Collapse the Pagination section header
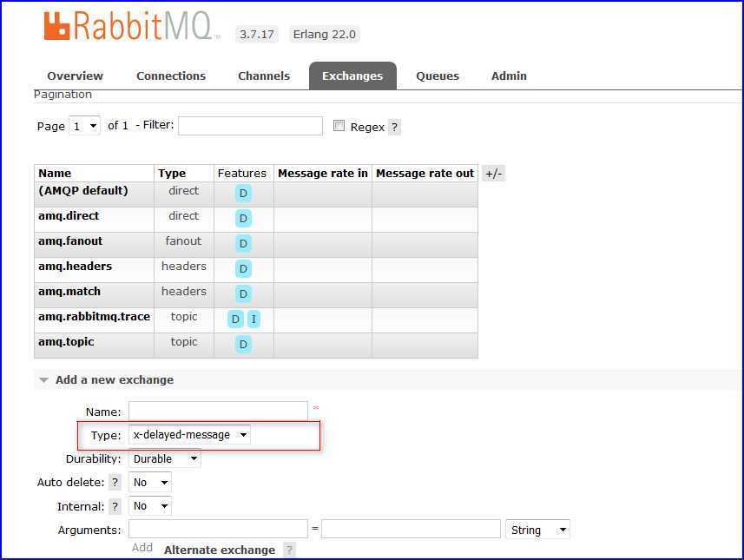Screen dimensions: 744x560 (x=63, y=95)
